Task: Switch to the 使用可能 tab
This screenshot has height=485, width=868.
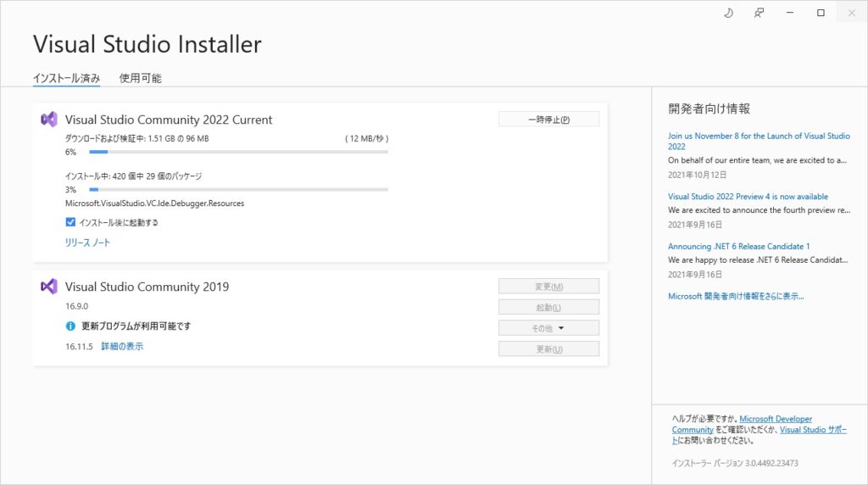Action: 140,78
